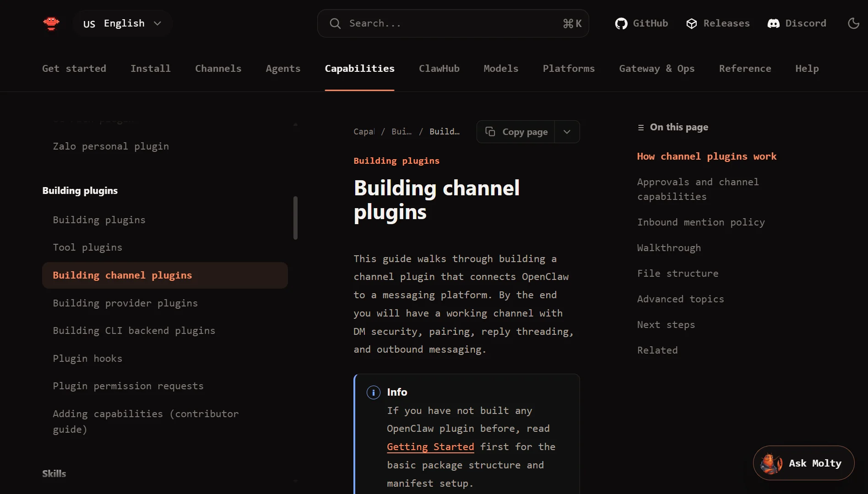Jump to Approvals and channel capabilities
The image size is (868, 494).
pyautogui.click(x=698, y=189)
